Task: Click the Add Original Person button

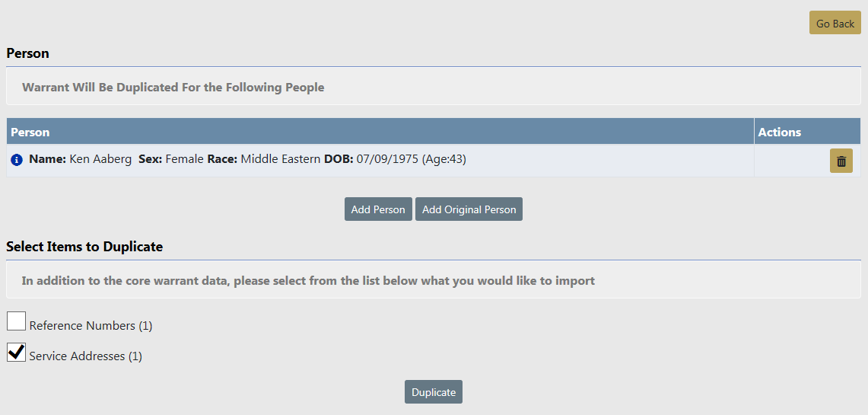Action: 469,209
